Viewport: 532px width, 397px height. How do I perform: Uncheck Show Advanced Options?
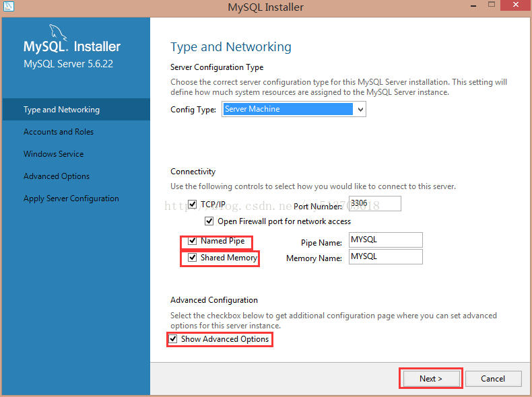pos(174,339)
